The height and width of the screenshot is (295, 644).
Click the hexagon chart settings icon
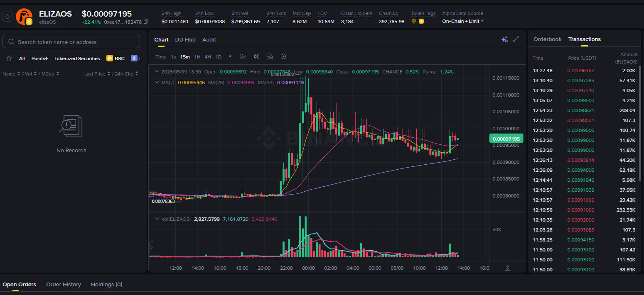click(283, 56)
